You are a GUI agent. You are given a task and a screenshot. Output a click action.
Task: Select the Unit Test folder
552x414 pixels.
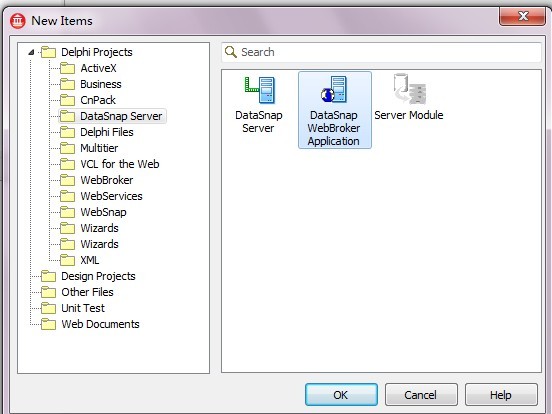coord(83,308)
